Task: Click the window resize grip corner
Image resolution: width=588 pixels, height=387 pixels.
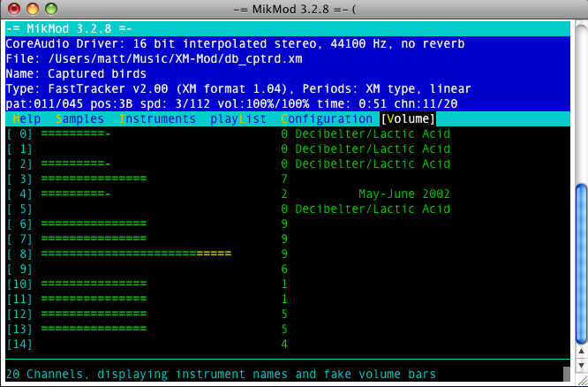Action: point(582,380)
